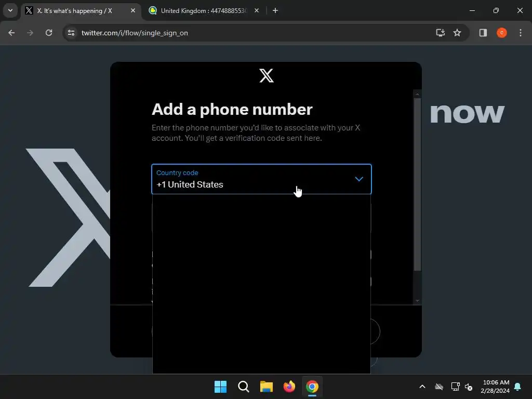Restore down the Chrome window

tap(496, 10)
